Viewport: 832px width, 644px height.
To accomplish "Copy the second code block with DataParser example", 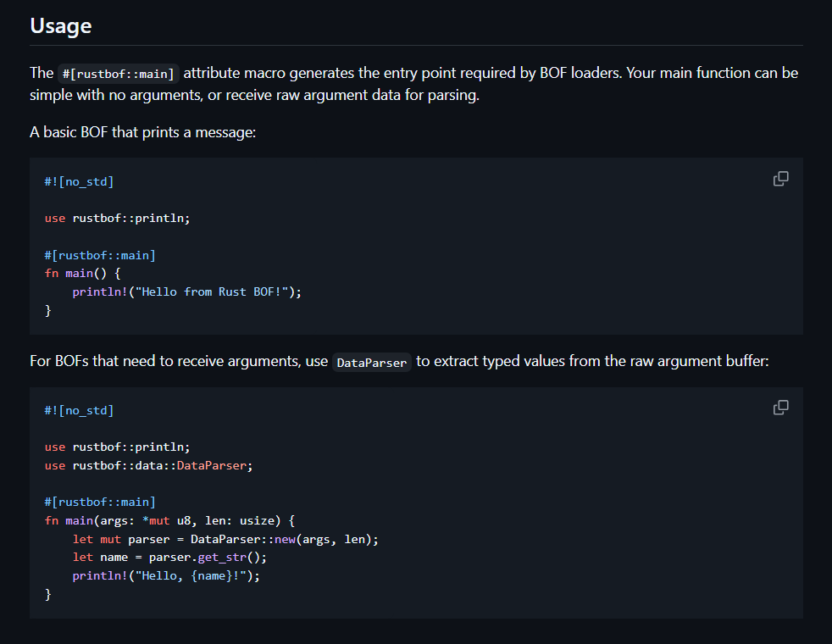I will [x=780, y=408].
